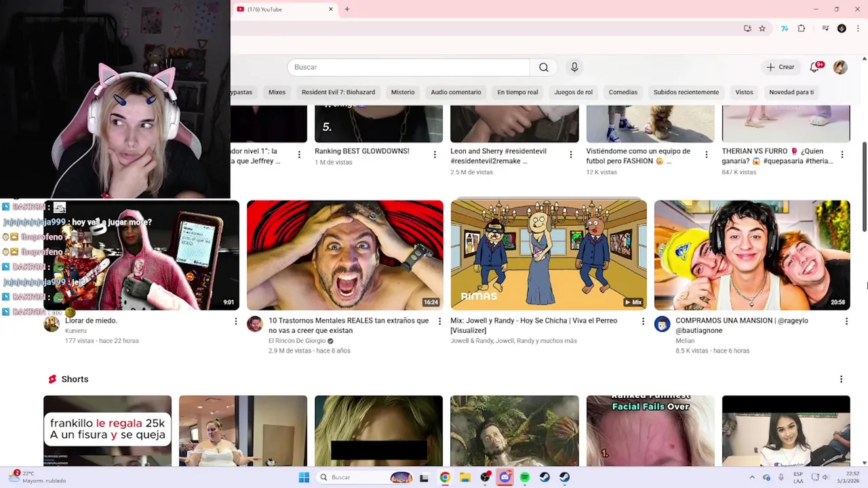
Task: Select En tiempo real chip
Action: pos(517,92)
